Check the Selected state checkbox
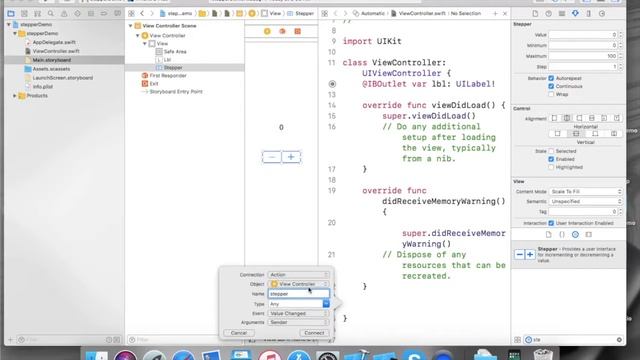Image resolution: width=640 pixels, height=360 pixels. pos(551,151)
